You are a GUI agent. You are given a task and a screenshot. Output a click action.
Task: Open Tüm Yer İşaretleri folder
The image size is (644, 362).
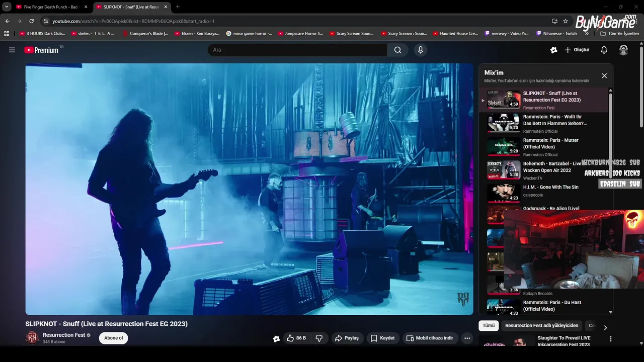[620, 34]
